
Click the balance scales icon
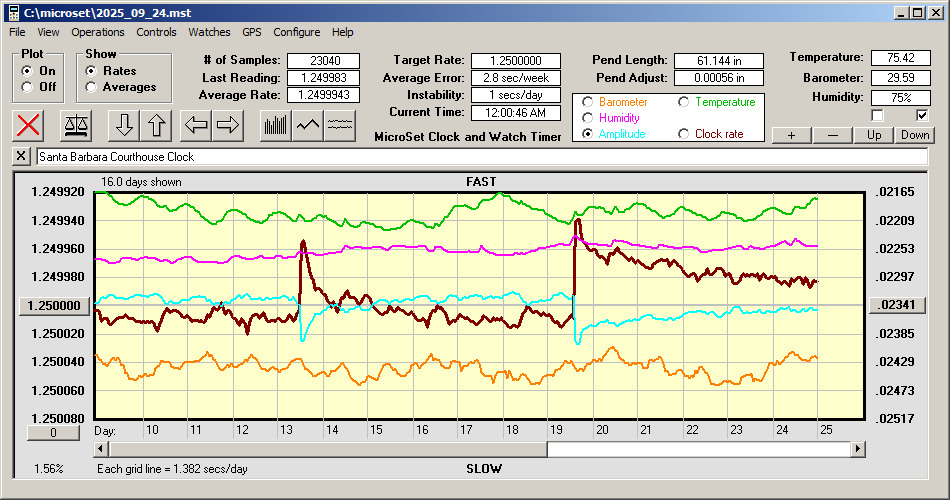point(75,125)
